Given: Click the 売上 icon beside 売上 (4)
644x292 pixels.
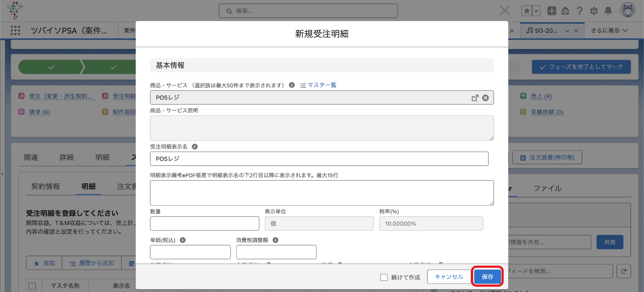Looking at the screenshot, I should (523, 96).
